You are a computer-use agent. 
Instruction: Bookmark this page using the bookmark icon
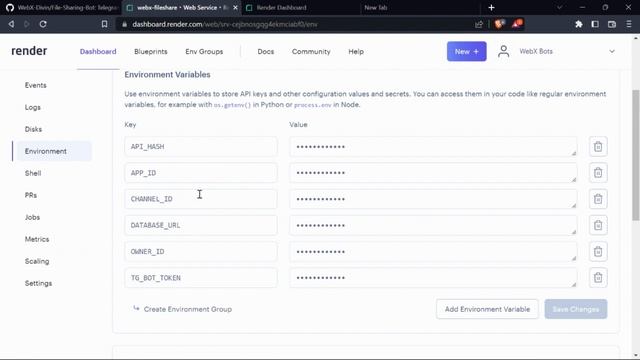[x=104, y=24]
